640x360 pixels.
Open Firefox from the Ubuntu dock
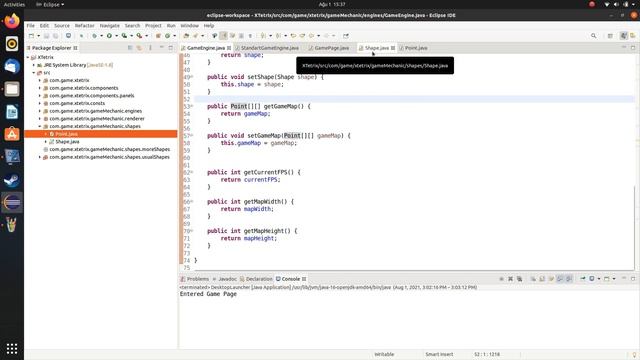point(12,20)
